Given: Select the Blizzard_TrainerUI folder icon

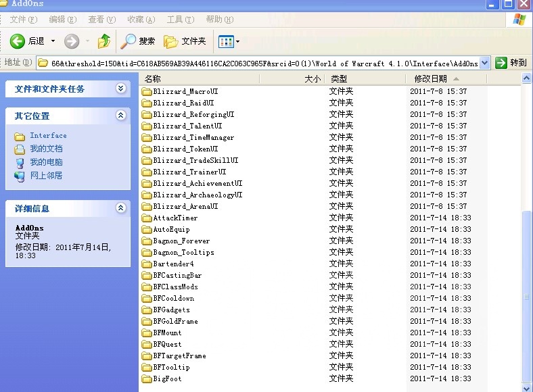Looking at the screenshot, I should [147, 172].
